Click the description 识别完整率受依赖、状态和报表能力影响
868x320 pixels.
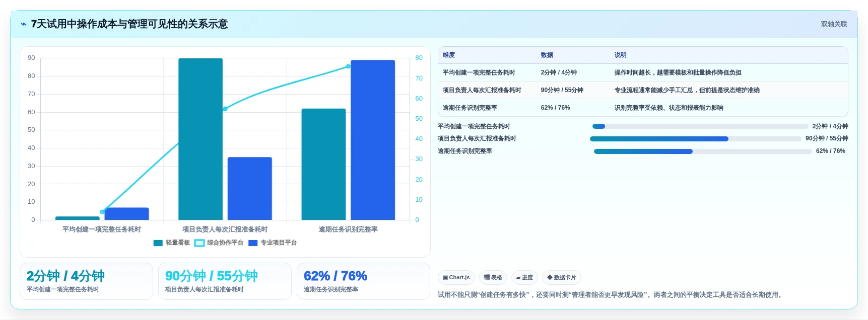669,108
